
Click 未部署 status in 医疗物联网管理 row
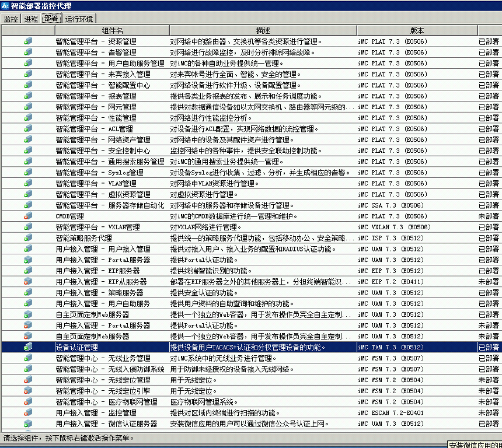tap(489, 401)
